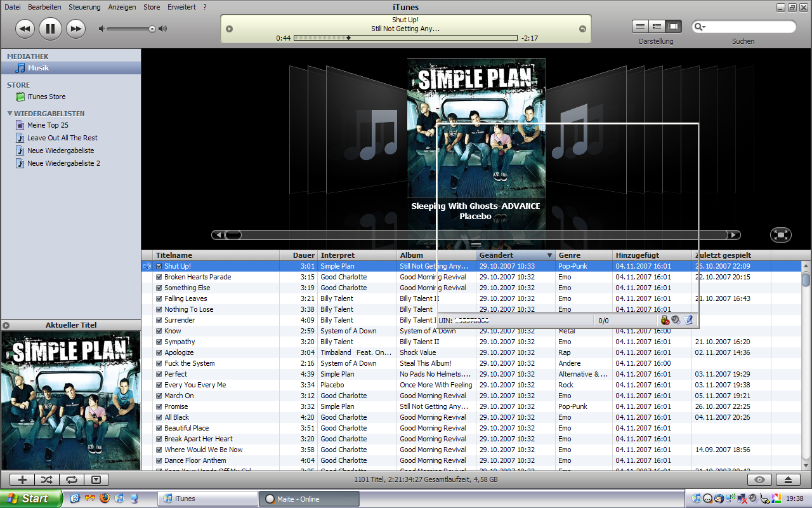Skip to the next track
The height and width of the screenshot is (508, 812).
pos(75,29)
